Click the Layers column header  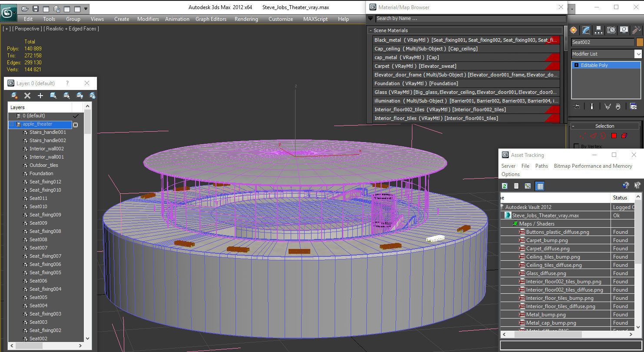click(40, 107)
